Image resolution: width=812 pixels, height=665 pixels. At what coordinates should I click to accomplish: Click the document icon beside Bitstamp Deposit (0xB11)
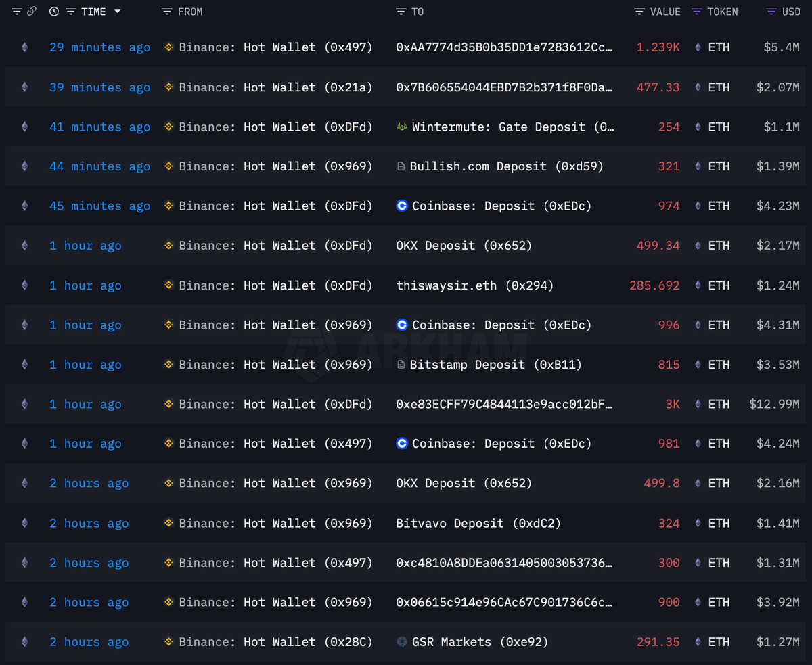(401, 364)
